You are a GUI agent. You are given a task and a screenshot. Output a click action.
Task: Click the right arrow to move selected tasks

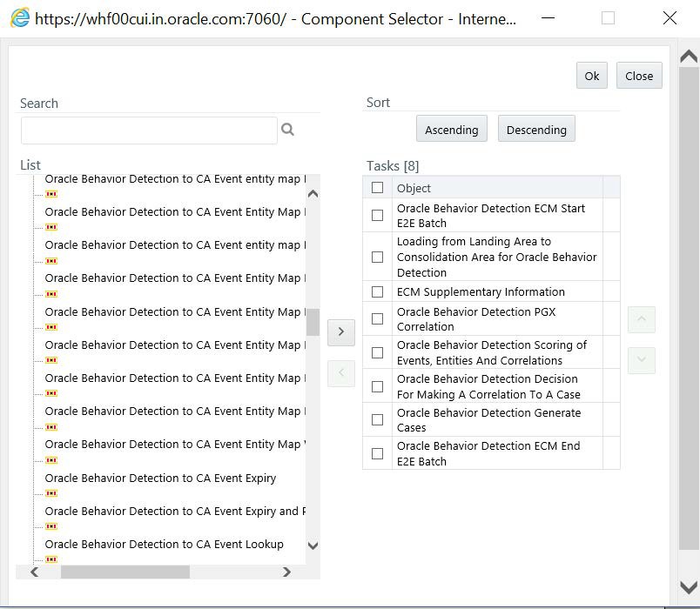click(x=340, y=331)
